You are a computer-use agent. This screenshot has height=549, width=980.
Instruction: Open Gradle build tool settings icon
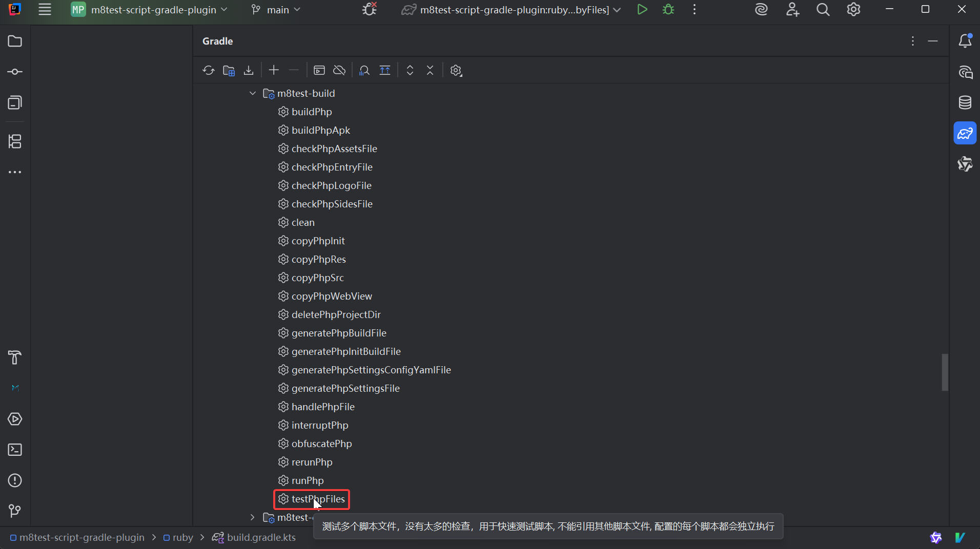pos(456,70)
